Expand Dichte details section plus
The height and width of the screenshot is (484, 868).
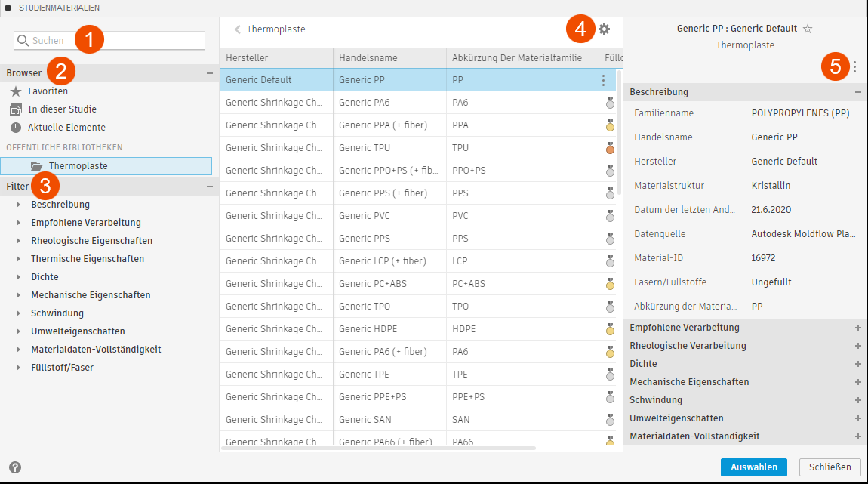858,364
